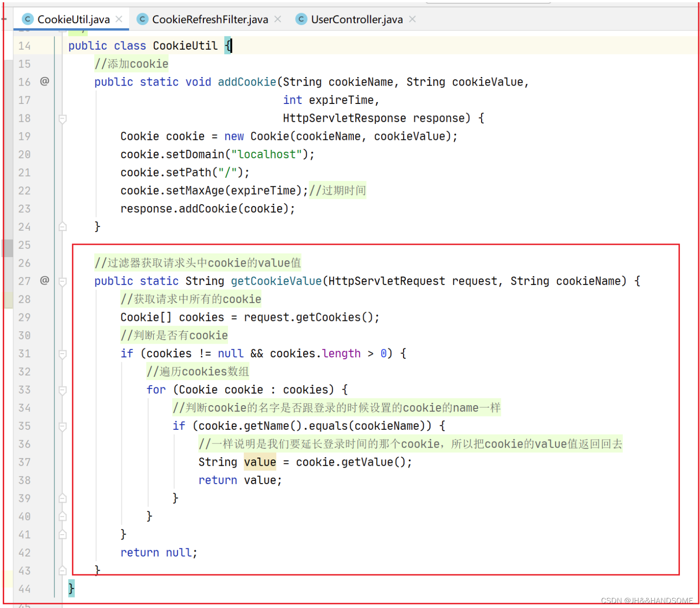The image size is (700, 608).
Task: Click the getCookieValue method name
Action: [276, 281]
